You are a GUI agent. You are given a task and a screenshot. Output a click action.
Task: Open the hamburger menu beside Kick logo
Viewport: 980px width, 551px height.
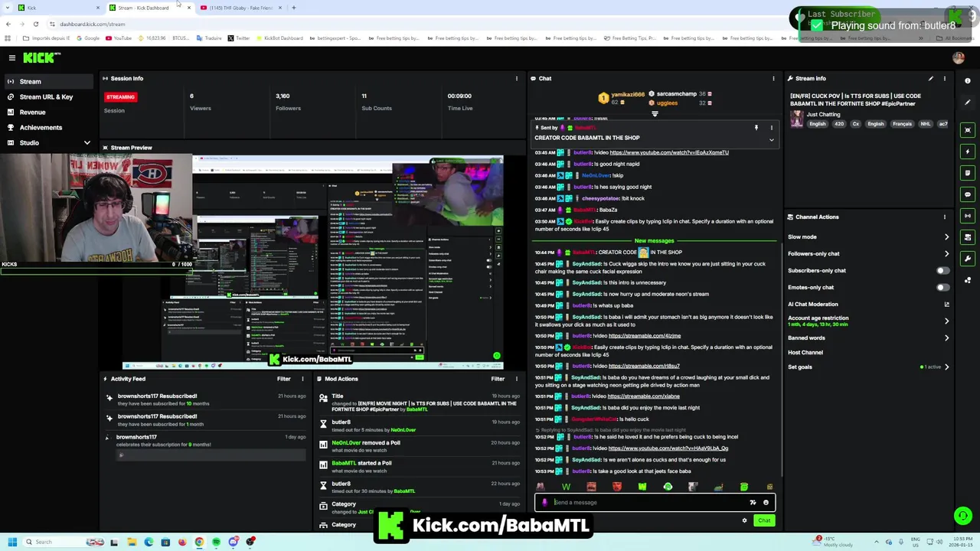point(11,57)
